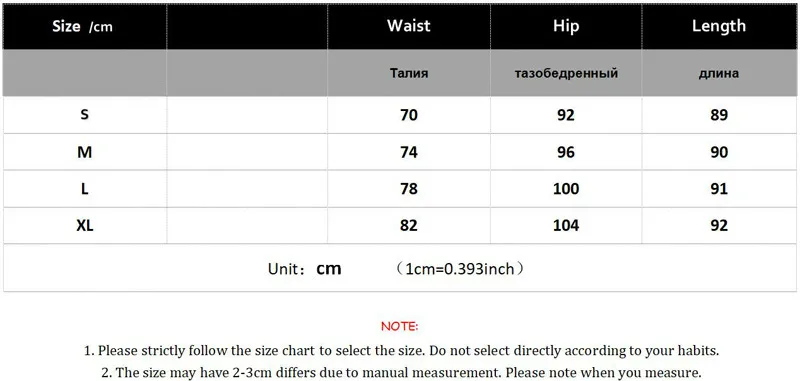The image size is (800, 381).
Task: Click length value 89 for size S
Action: 719,115
